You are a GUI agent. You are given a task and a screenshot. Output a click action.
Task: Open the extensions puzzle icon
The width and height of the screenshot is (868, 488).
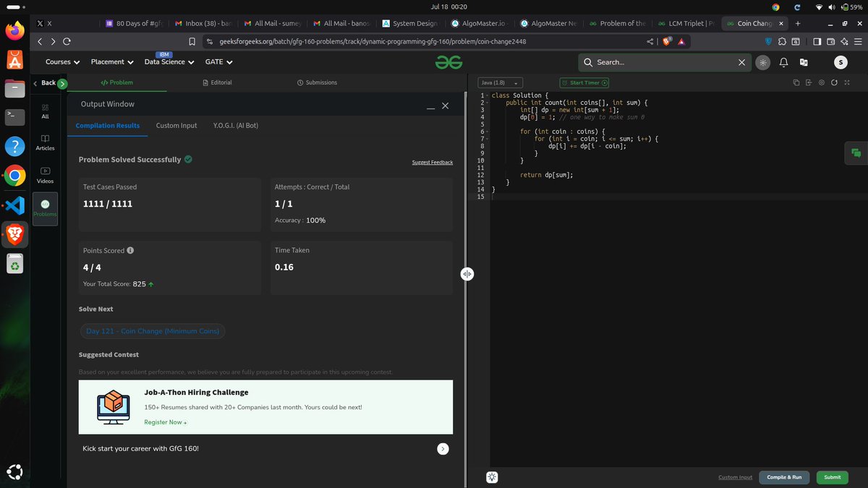click(781, 42)
